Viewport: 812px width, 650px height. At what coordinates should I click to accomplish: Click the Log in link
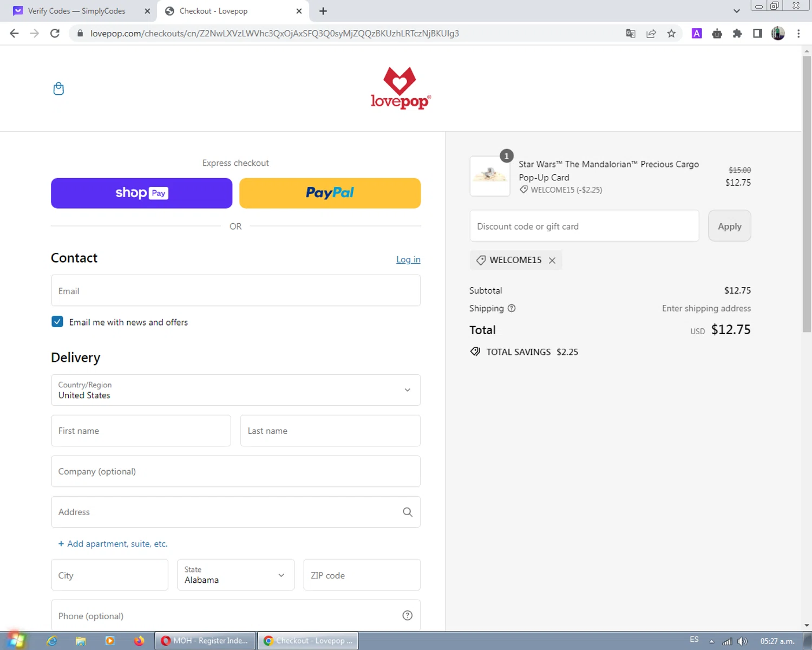[408, 259]
